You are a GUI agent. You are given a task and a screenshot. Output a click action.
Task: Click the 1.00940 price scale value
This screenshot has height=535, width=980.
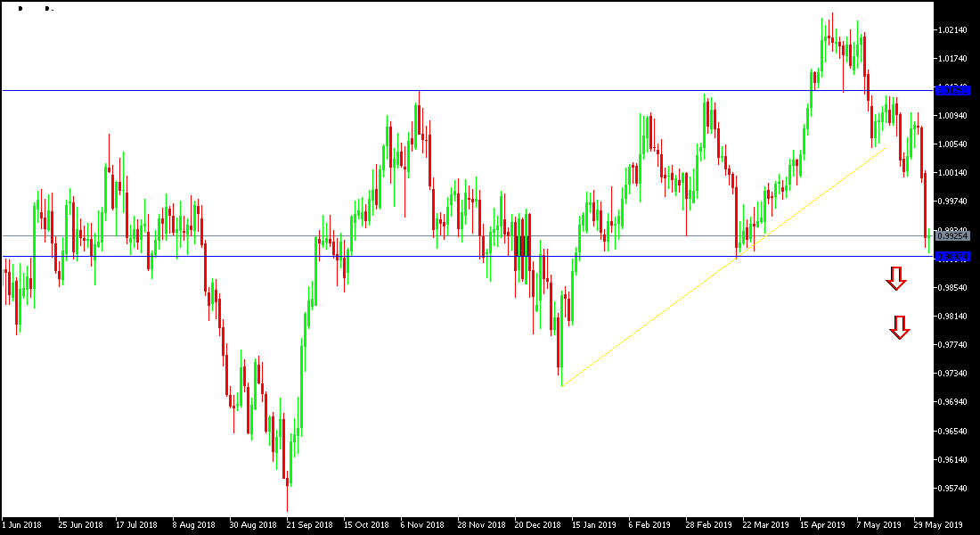click(953, 116)
